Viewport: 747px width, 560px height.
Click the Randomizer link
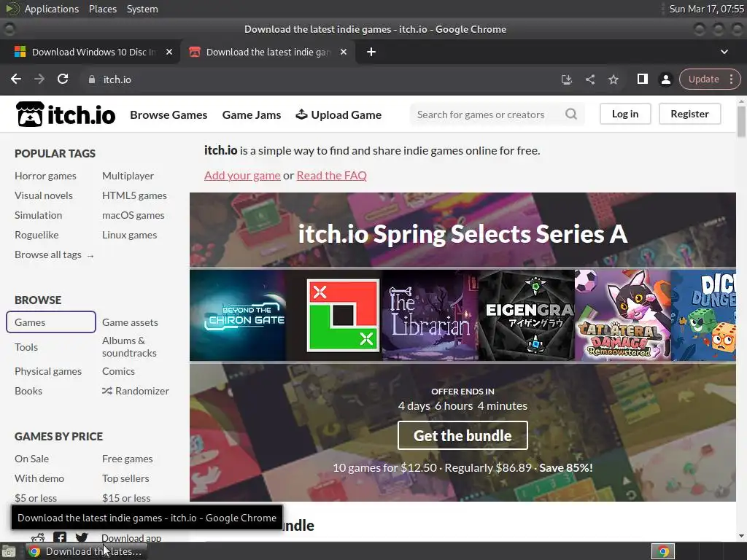click(135, 391)
